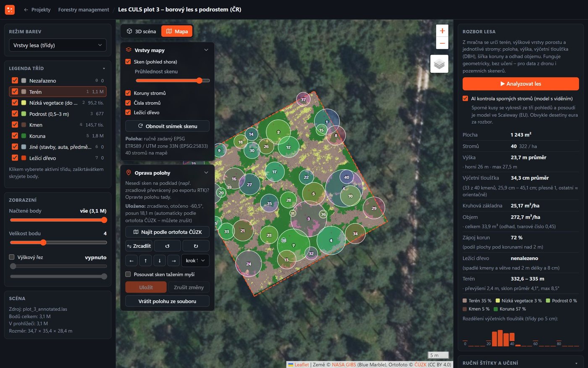This screenshot has width=588, height=368.
Task: Toggle visibility of Nezařazeno class
Action: click(15, 80)
